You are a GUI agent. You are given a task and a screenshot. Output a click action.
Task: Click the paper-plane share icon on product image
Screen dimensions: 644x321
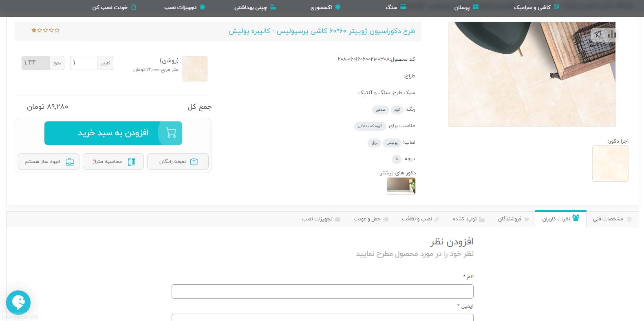[x=598, y=35]
